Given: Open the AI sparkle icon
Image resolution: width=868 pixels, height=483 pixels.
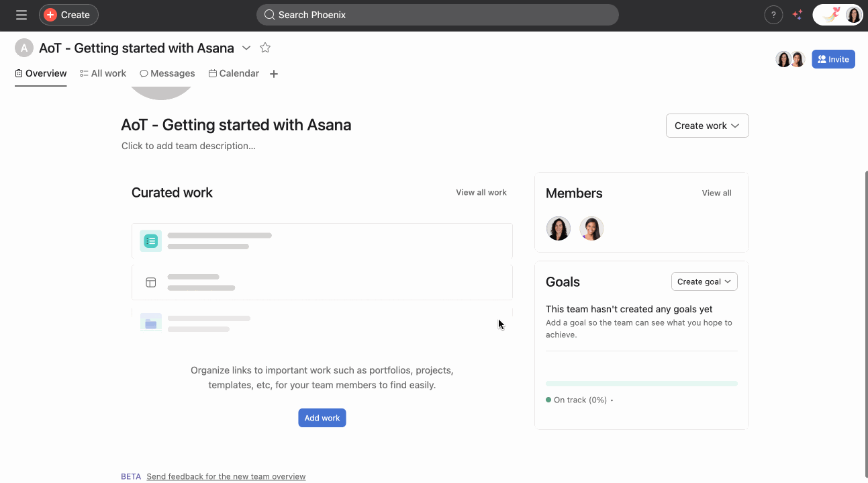Looking at the screenshot, I should tap(798, 15).
